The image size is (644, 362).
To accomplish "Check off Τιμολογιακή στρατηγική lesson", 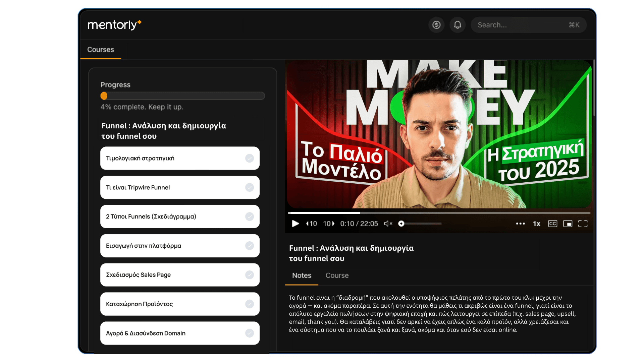I will tap(249, 158).
